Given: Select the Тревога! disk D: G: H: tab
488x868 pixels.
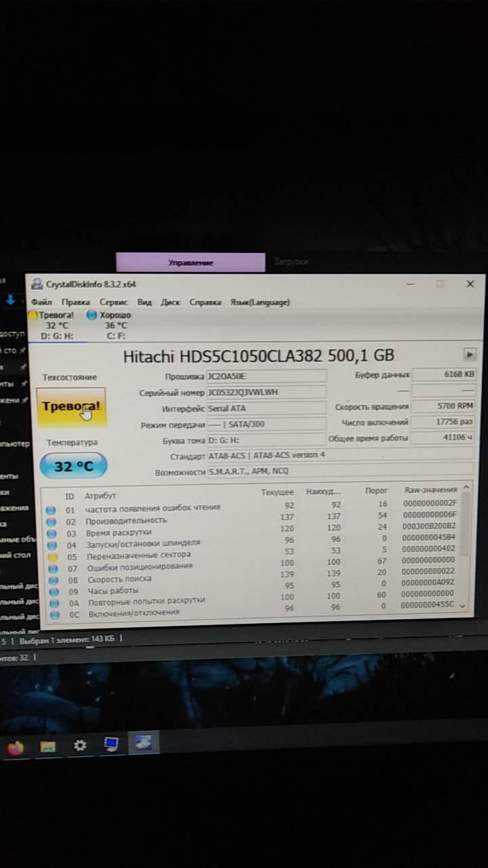Looking at the screenshot, I should (58, 325).
